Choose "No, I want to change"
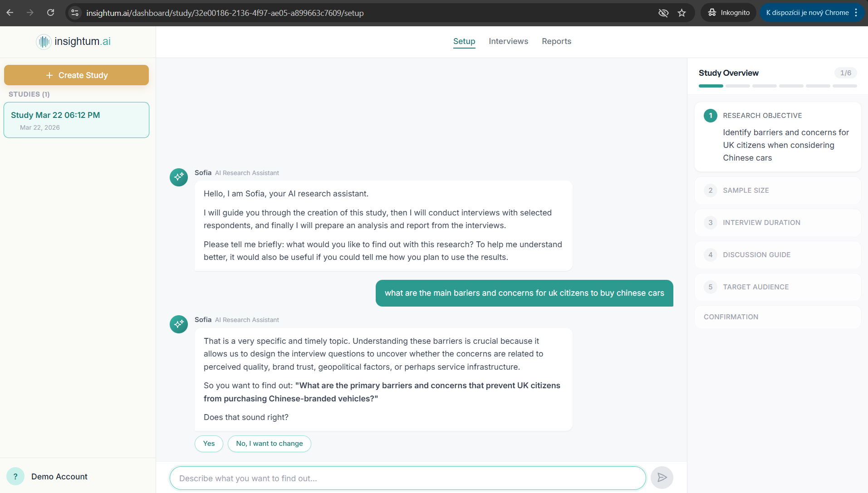 [269, 444]
